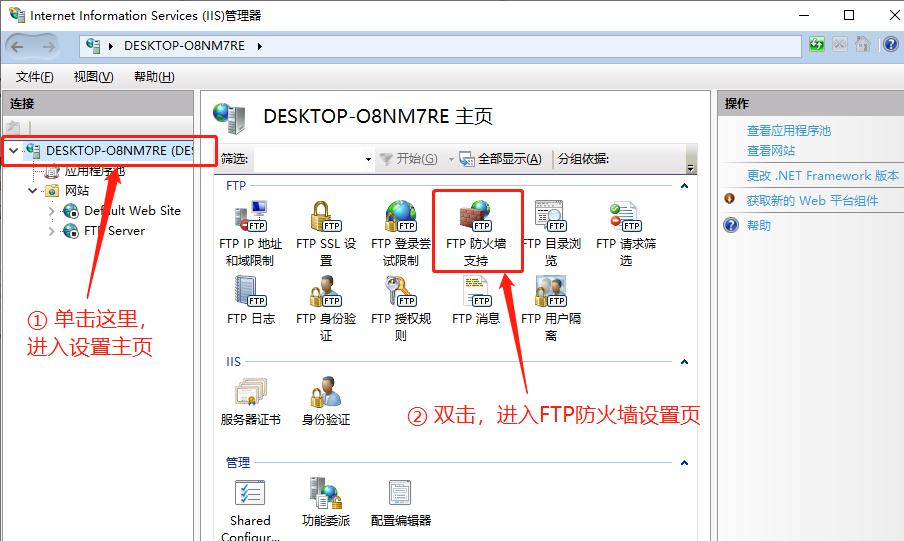Open Shared Configuration icon
Image resolution: width=904 pixels, height=541 pixels.
click(x=250, y=509)
